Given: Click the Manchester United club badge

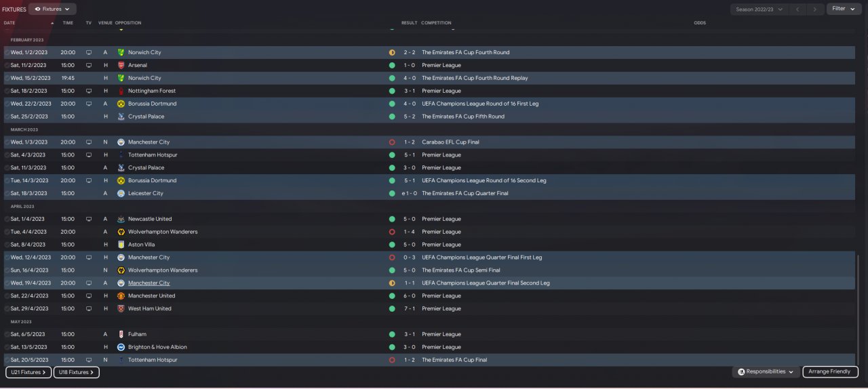Looking at the screenshot, I should (x=121, y=296).
